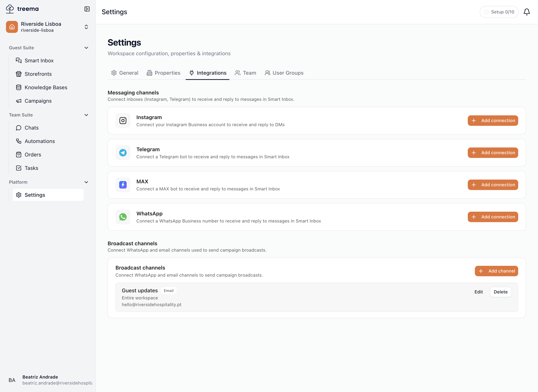
Task: Open the Setup 0/10 progress indicator
Action: tap(499, 12)
